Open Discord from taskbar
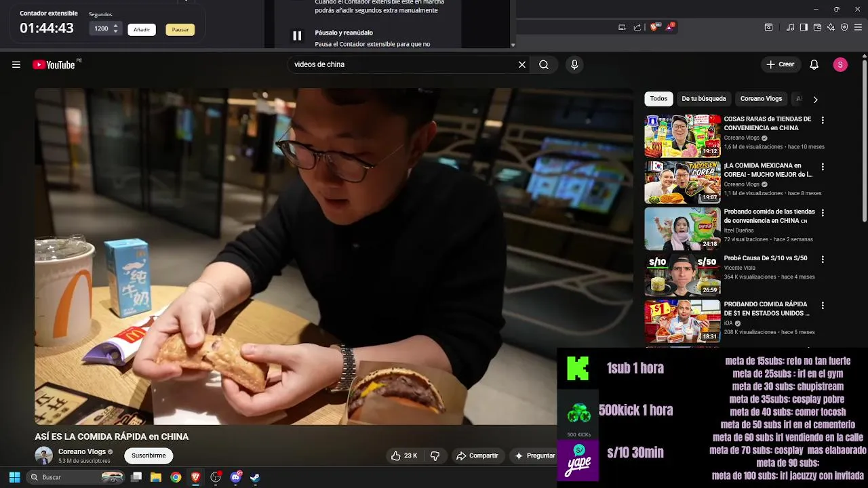 (x=235, y=477)
